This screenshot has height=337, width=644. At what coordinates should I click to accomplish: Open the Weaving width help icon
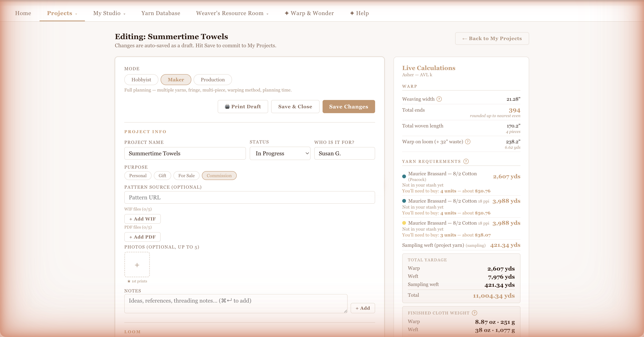click(x=439, y=99)
